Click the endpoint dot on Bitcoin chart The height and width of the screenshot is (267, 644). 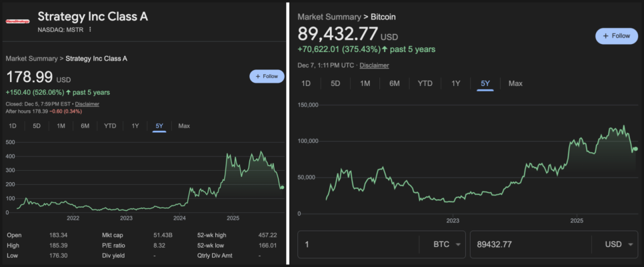point(636,149)
